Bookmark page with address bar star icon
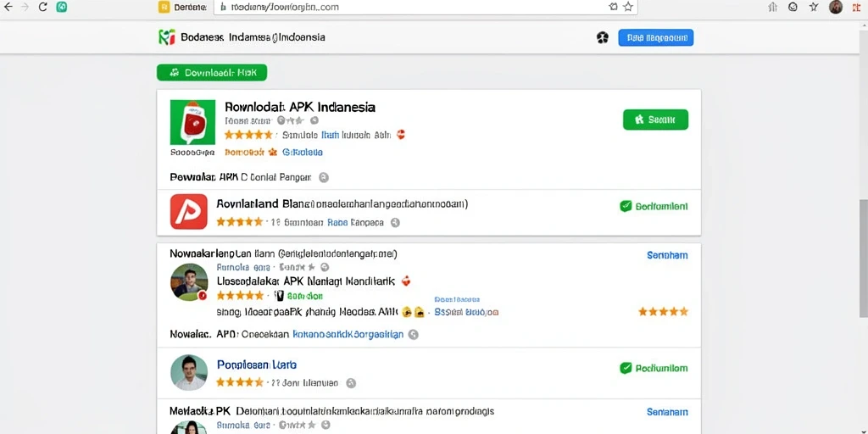868x434 pixels. tap(628, 7)
